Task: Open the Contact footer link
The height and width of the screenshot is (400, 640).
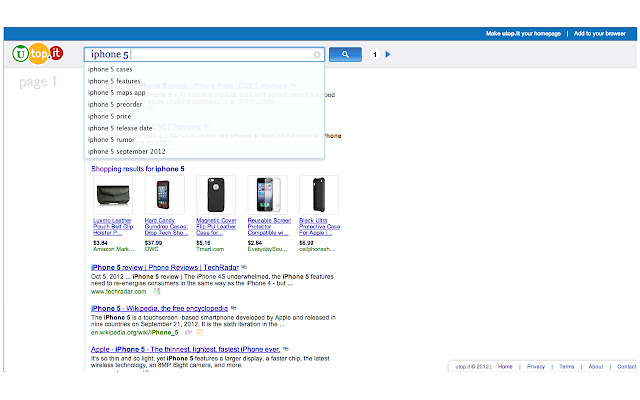Action: coord(627,367)
